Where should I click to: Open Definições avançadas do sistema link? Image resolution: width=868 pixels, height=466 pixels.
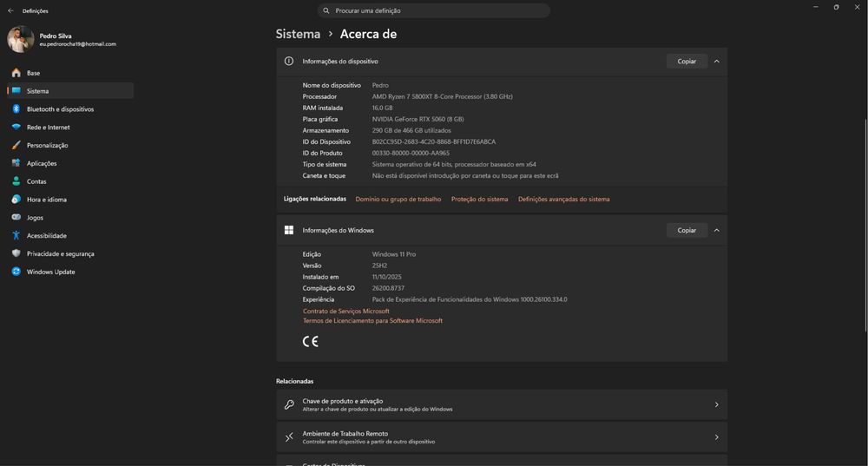[563, 200]
